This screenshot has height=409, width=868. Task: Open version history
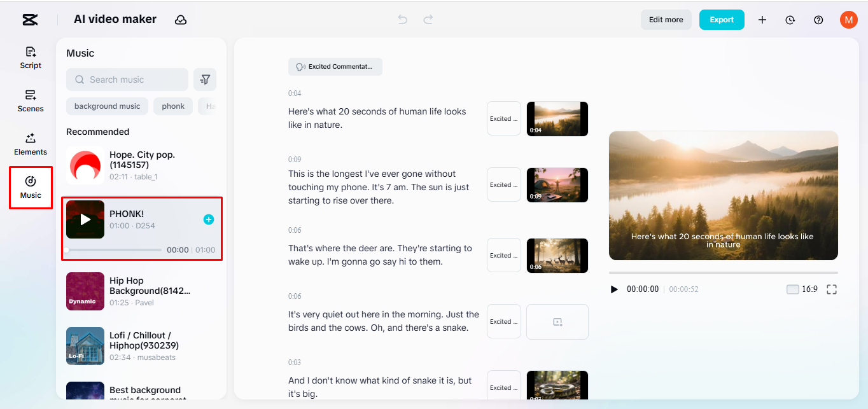click(x=790, y=20)
